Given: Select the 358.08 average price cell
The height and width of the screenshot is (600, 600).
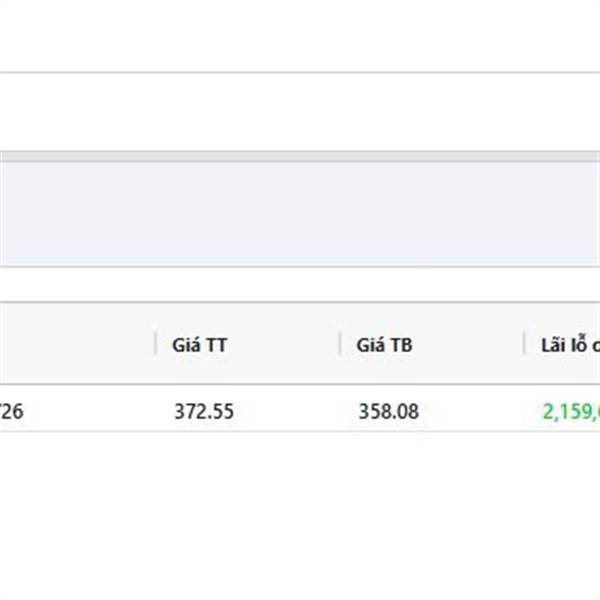Looking at the screenshot, I should 388,412.
